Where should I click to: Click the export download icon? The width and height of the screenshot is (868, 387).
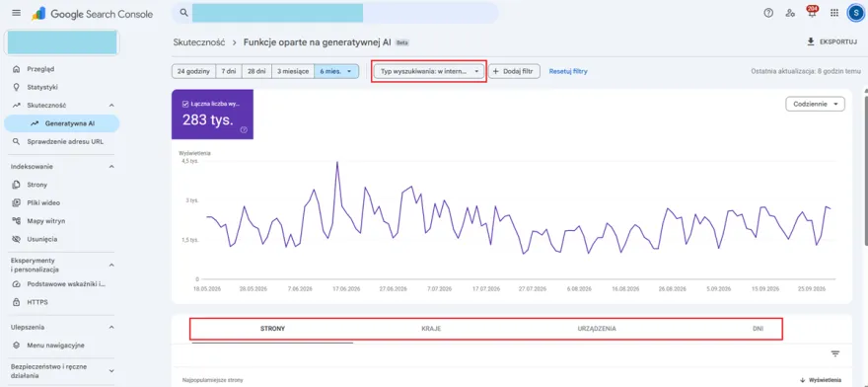(x=811, y=42)
